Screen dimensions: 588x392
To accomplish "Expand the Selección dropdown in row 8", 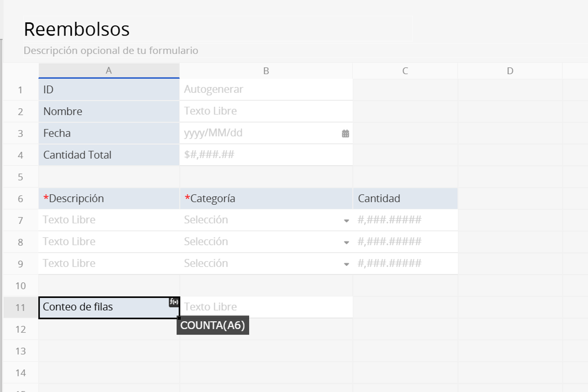I will point(346,242).
